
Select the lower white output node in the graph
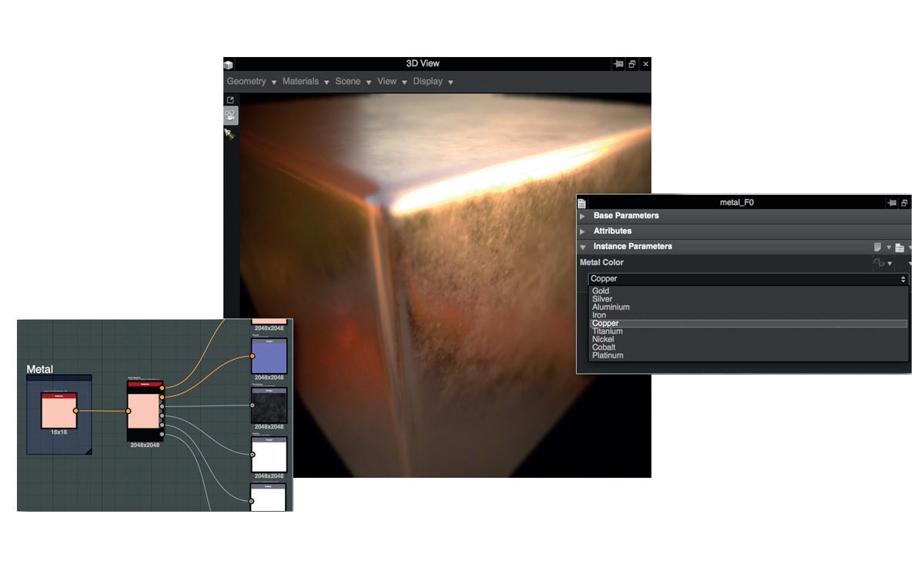pyautogui.click(x=269, y=499)
